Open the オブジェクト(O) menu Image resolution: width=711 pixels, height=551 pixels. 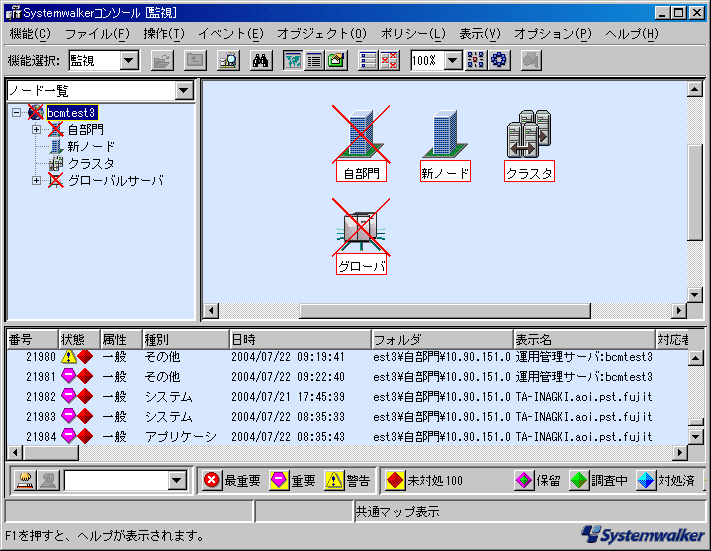pos(322,34)
